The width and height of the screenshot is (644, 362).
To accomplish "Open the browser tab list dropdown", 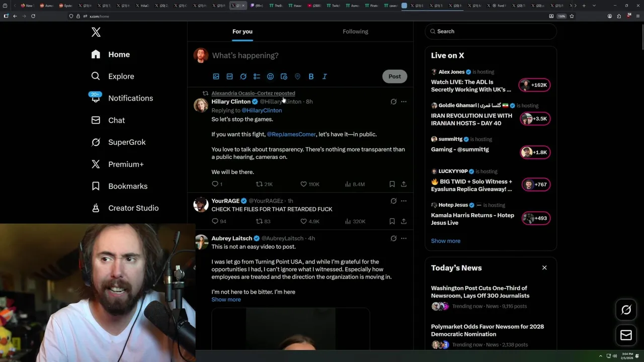I will point(594,6).
